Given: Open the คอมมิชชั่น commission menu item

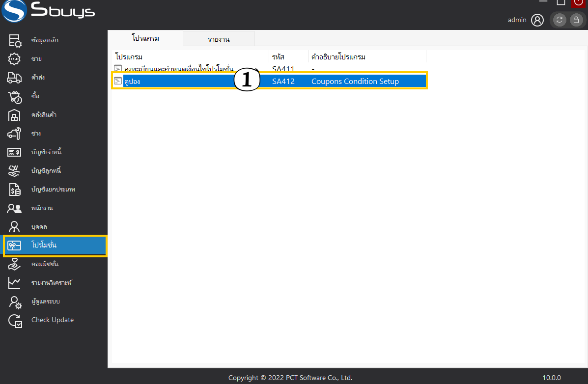Looking at the screenshot, I should click(45, 264).
